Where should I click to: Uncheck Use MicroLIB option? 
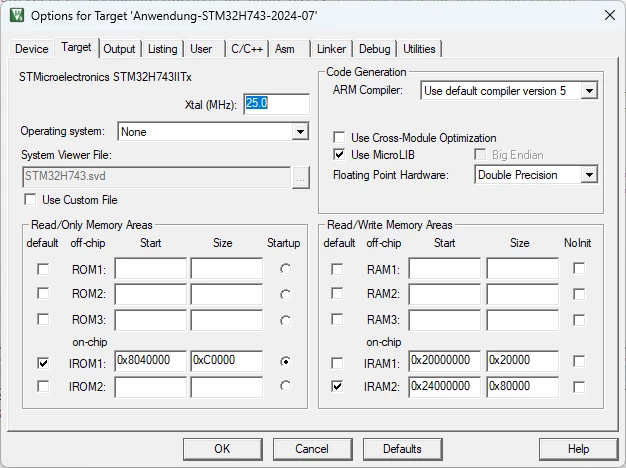(339, 155)
